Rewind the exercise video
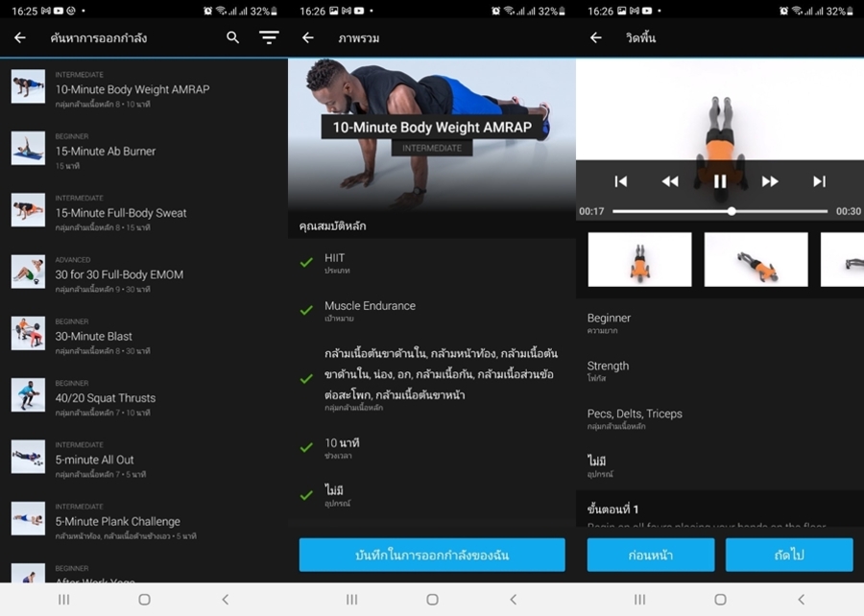Image resolution: width=864 pixels, height=616 pixels. [x=669, y=181]
